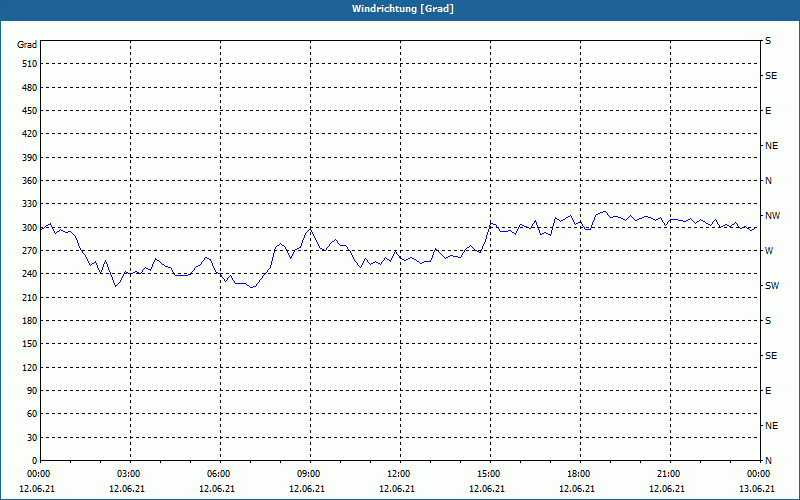Click the 13.06.21 date label
Screen dimensions: 800x500
pos(757,489)
